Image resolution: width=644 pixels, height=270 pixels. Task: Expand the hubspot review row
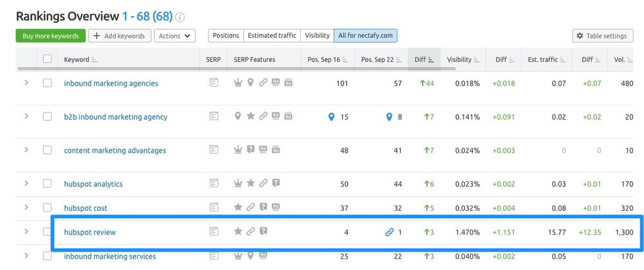(x=26, y=231)
